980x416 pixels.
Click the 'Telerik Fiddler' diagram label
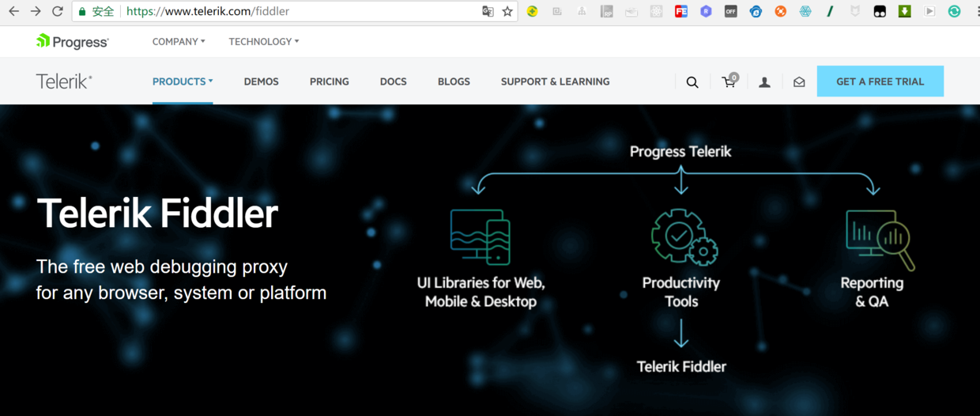tap(681, 366)
